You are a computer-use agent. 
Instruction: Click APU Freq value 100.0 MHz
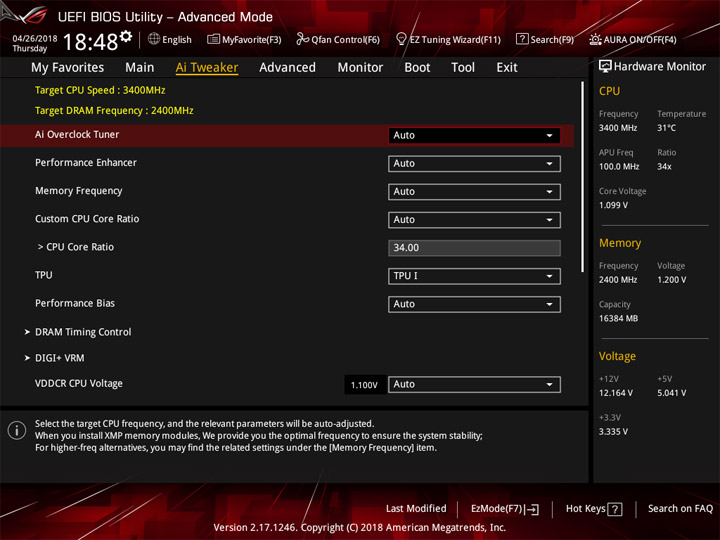619,167
